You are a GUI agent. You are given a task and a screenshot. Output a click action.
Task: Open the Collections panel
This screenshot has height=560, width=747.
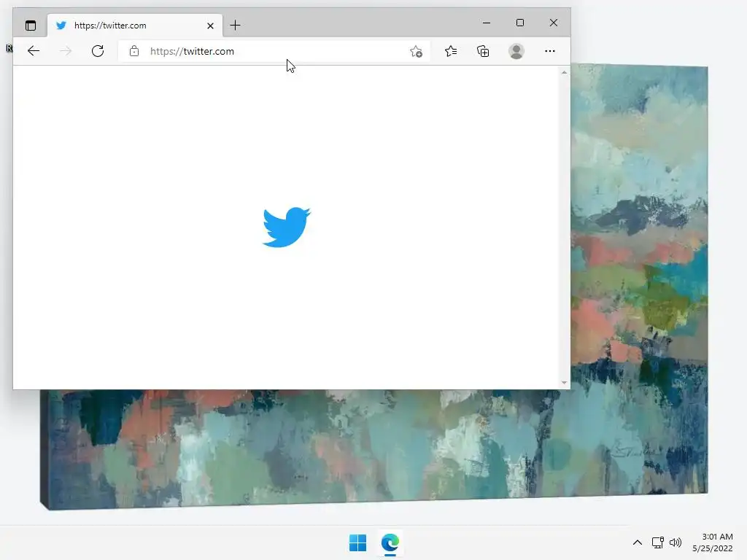tap(483, 51)
